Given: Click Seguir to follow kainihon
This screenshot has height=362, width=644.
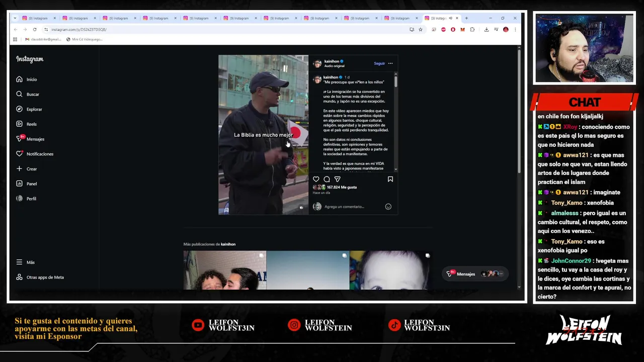Looking at the screenshot, I should (379, 63).
